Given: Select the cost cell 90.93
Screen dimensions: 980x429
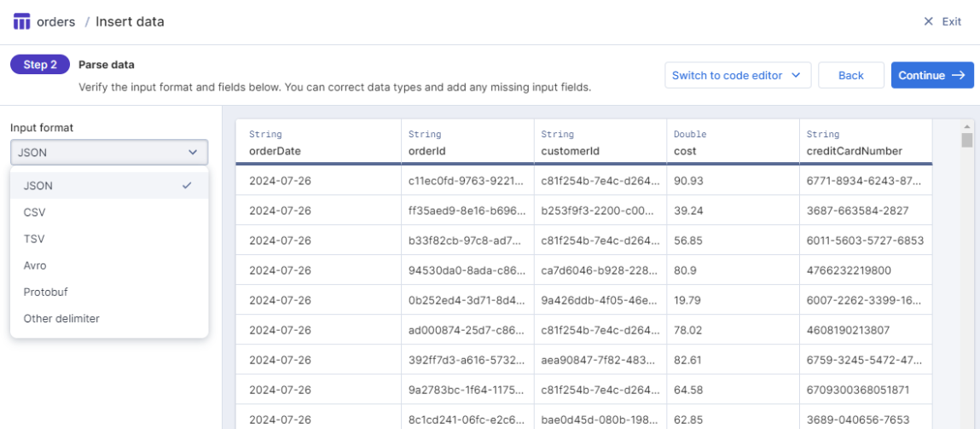Looking at the screenshot, I should (689, 181).
